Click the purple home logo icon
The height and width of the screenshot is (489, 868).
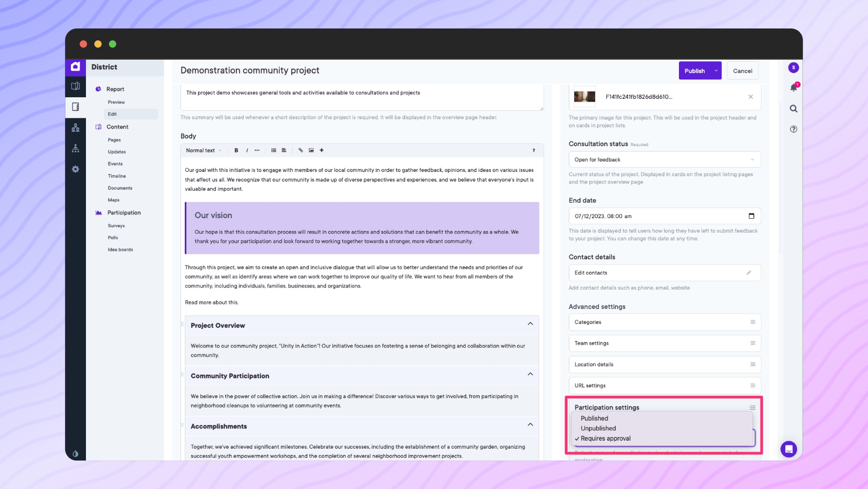[x=75, y=67]
